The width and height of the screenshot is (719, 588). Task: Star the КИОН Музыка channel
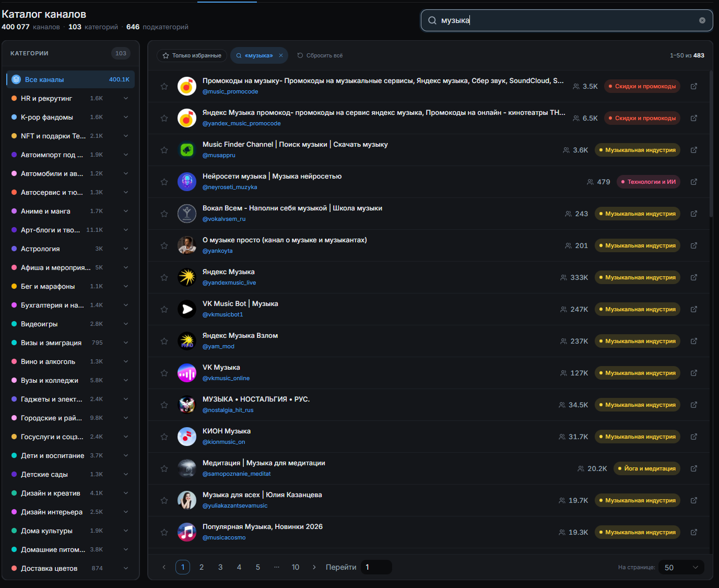pos(164,437)
